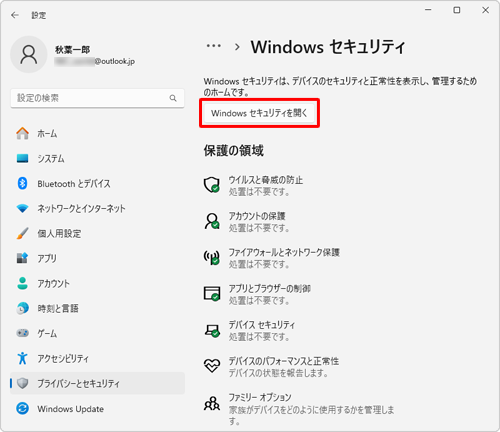The width and height of the screenshot is (500, 432).
Task: Click the 設定の検索 search field
Action: tap(97, 98)
